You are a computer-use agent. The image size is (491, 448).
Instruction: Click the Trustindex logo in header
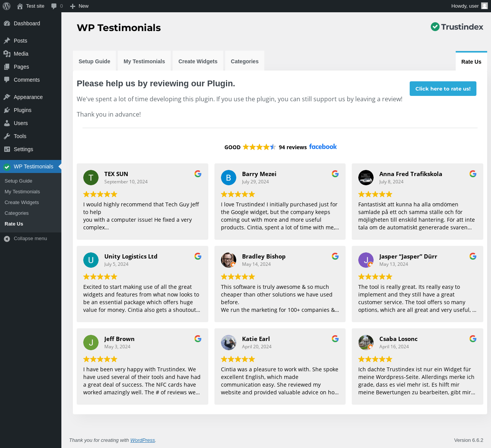click(457, 26)
